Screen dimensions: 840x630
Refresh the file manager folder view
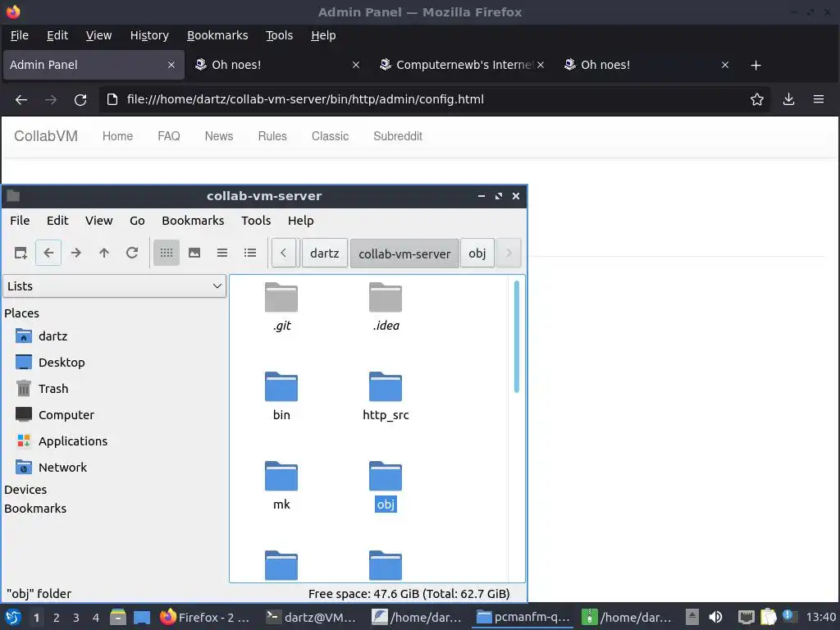132,253
